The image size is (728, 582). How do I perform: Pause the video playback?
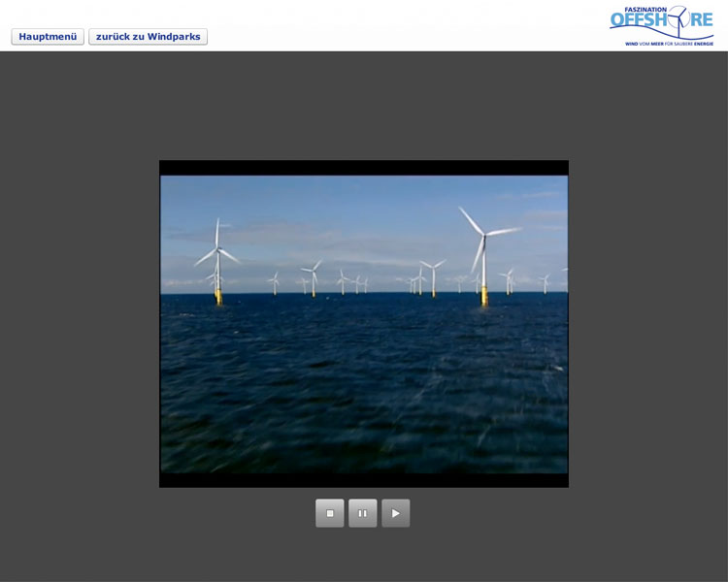tap(363, 513)
